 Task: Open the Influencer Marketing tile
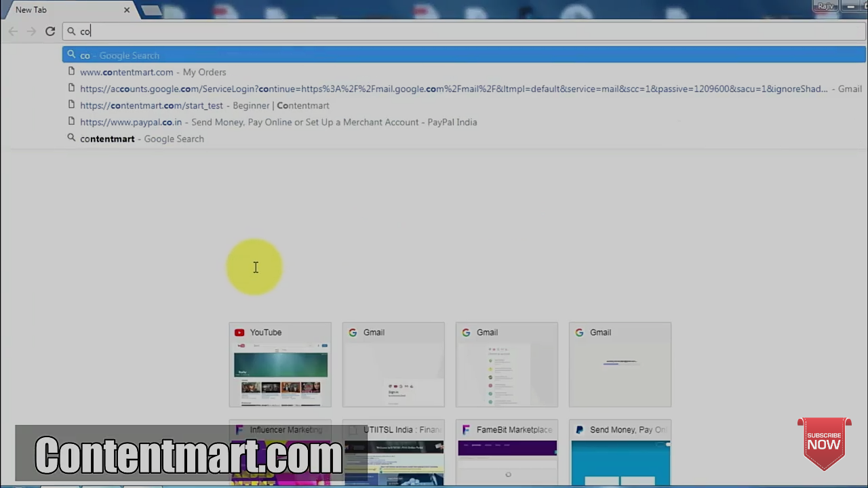click(280, 453)
